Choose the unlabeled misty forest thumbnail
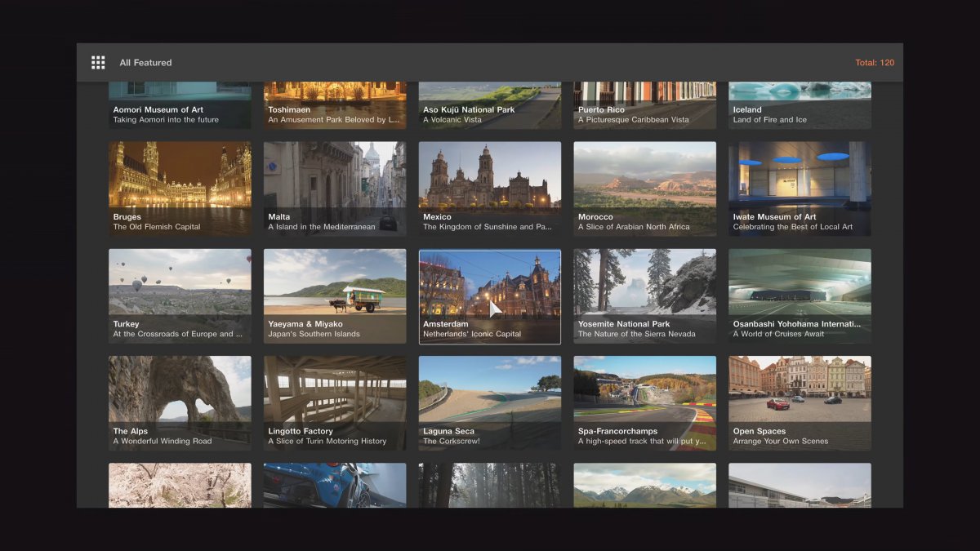Image resolution: width=980 pixels, height=551 pixels. [490, 486]
